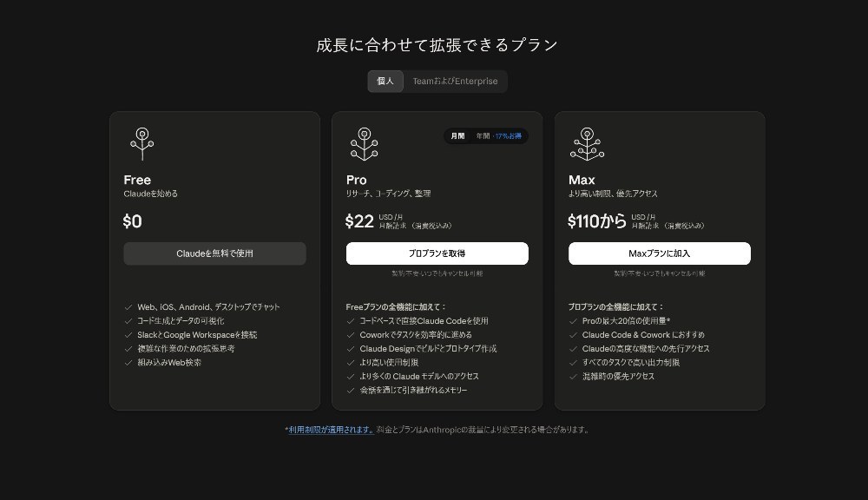Click the Claude Designでビルドとプロトタイプ作成 text

428,349
